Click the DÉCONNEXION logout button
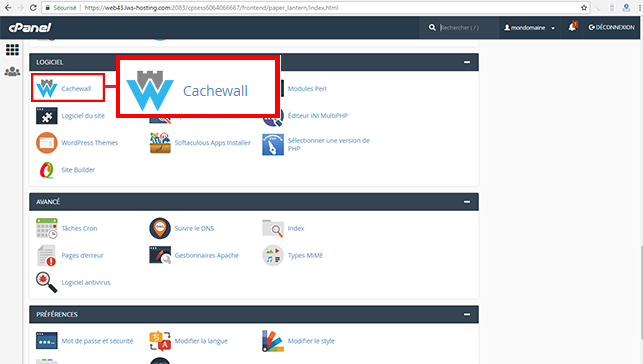This screenshot has width=643, height=364. coord(611,27)
